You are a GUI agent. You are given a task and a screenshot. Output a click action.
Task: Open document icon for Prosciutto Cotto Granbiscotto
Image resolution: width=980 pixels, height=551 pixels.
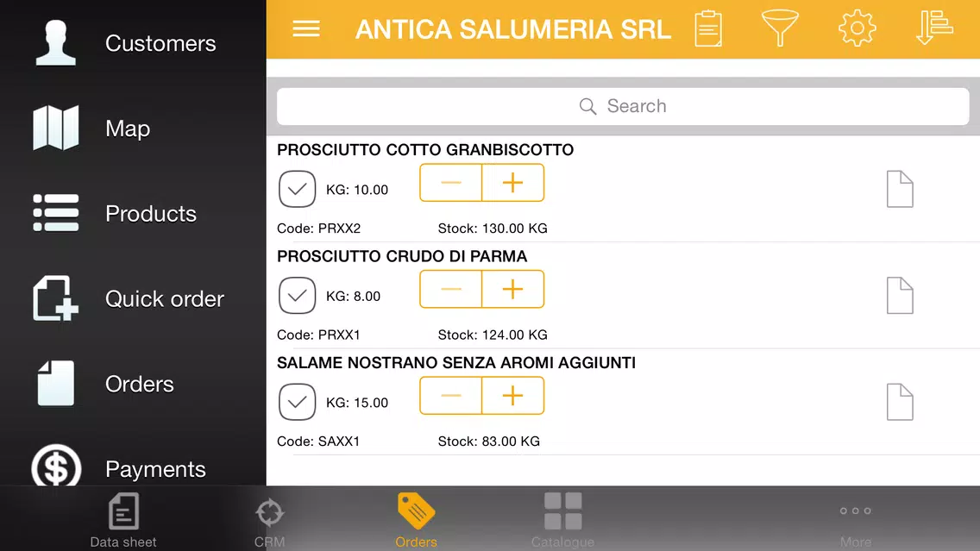click(x=900, y=189)
